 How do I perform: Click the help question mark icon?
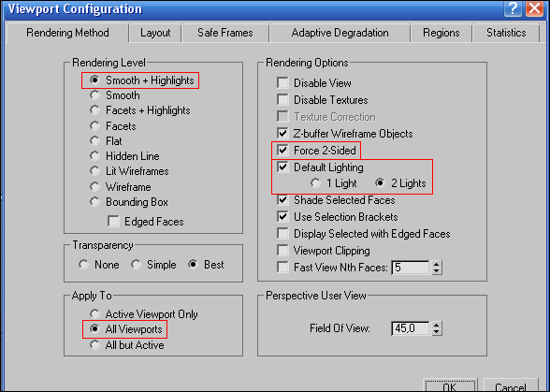[513, 8]
